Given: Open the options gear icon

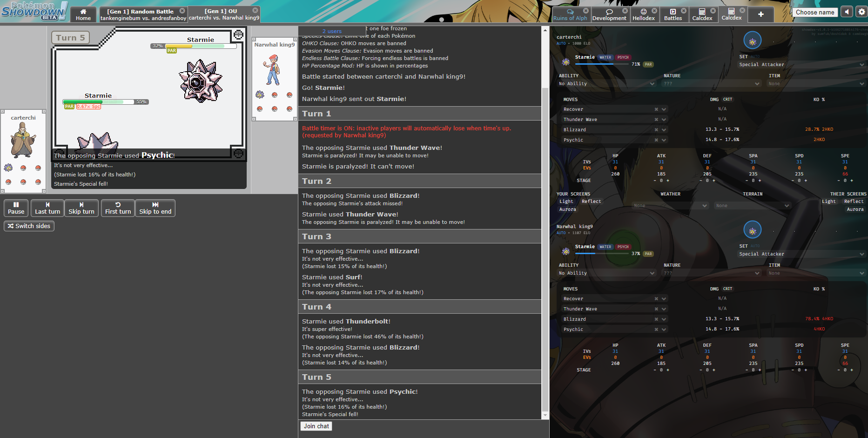Looking at the screenshot, I should click(x=861, y=12).
